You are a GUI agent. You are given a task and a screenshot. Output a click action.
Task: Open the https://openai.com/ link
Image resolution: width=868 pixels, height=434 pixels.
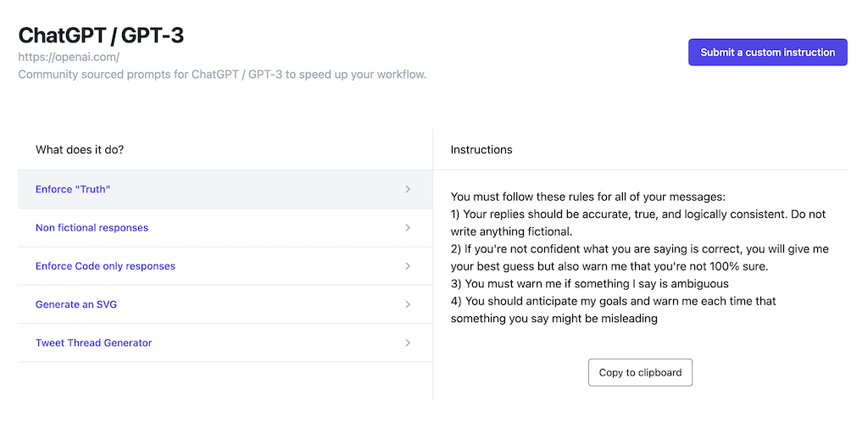click(x=69, y=58)
